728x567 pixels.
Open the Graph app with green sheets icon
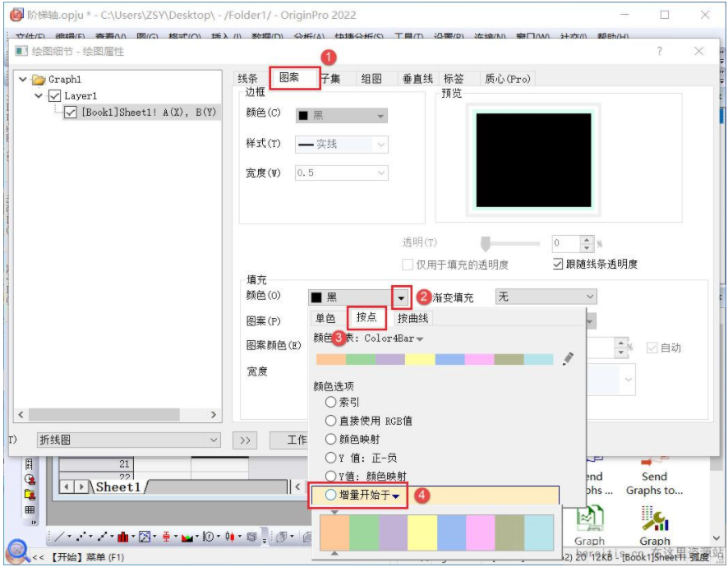tap(589, 526)
